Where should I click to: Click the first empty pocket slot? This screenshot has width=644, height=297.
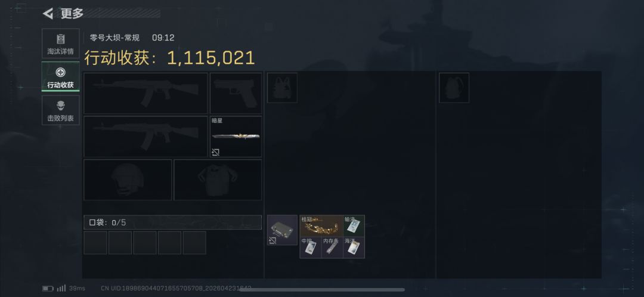tap(95, 243)
